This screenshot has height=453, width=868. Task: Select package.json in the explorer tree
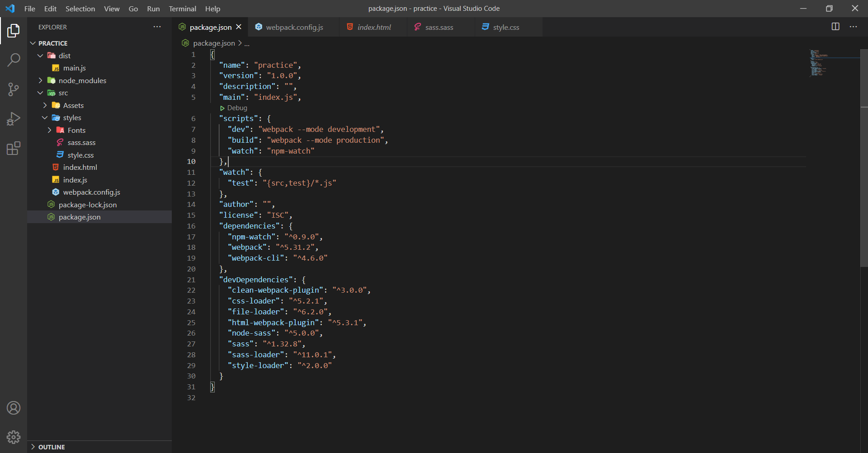[99, 217]
